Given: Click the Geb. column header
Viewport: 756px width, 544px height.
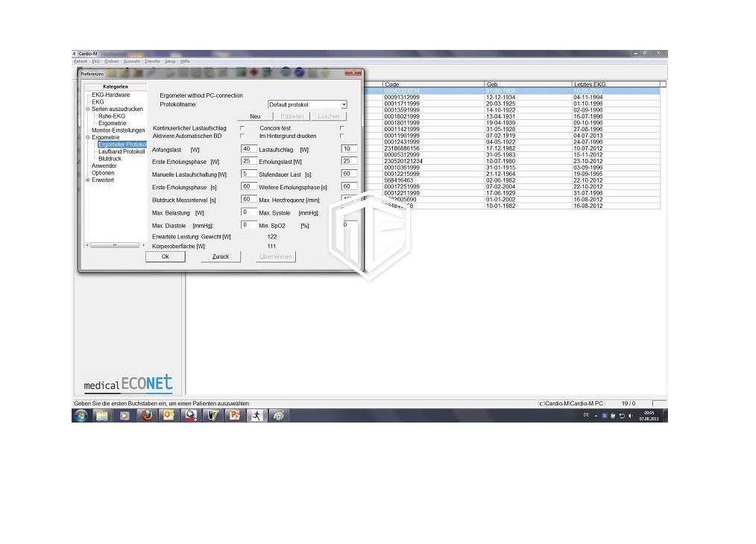Looking at the screenshot, I should click(x=527, y=84).
